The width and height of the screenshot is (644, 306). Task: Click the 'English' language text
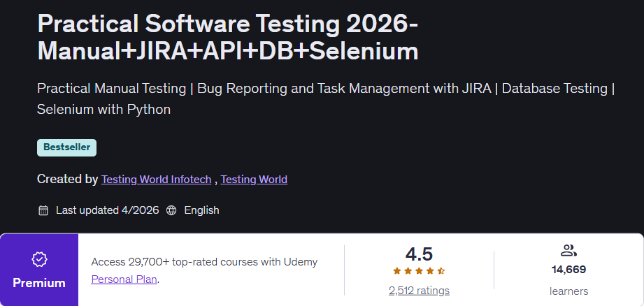click(x=201, y=210)
